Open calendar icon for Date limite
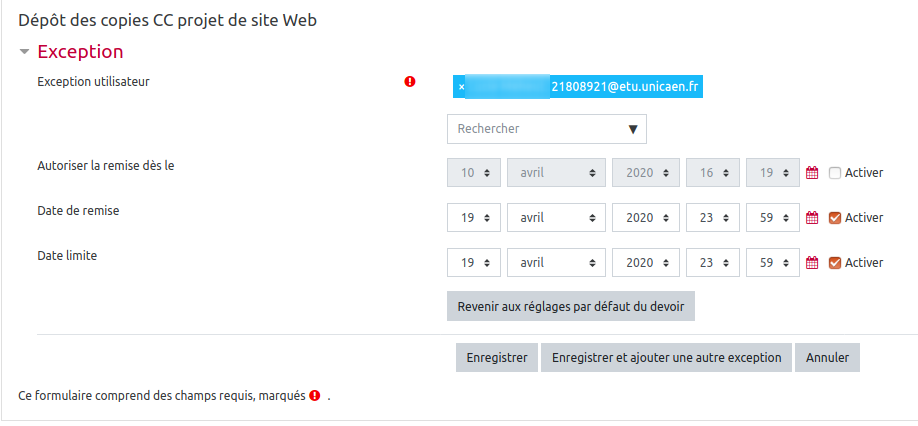The width and height of the screenshot is (918, 426). pyautogui.click(x=812, y=263)
